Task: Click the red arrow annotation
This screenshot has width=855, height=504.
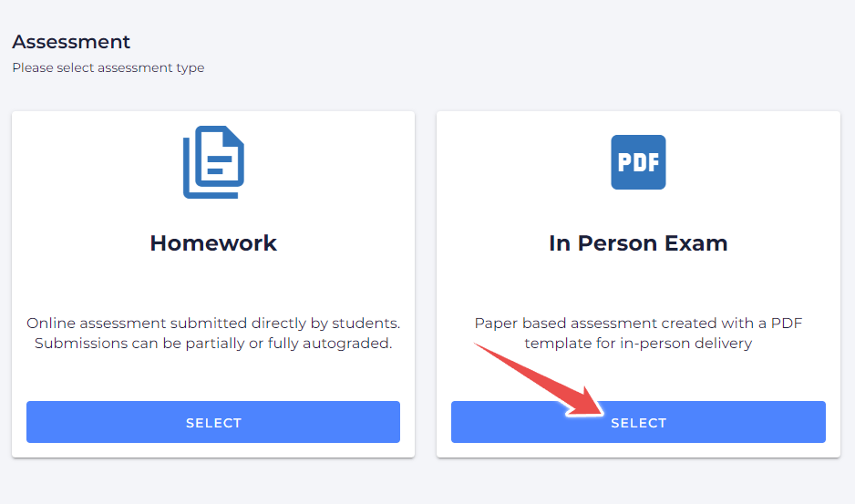Action: point(538,378)
